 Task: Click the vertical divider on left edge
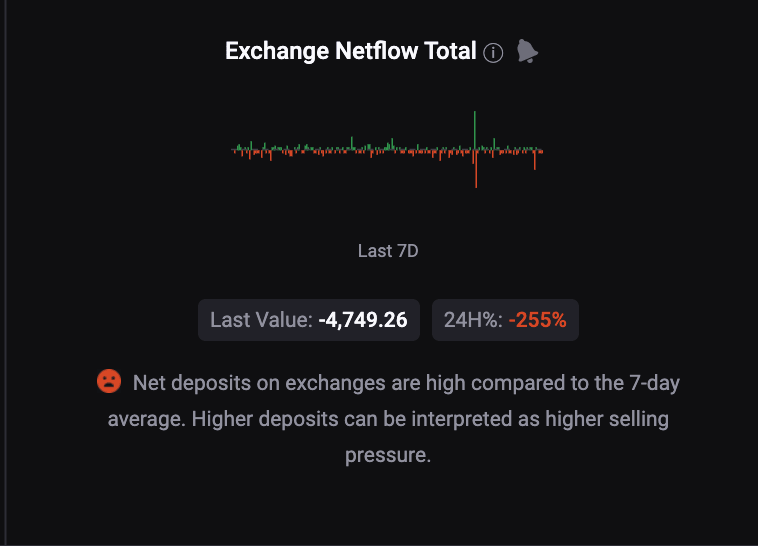[x=7, y=273]
